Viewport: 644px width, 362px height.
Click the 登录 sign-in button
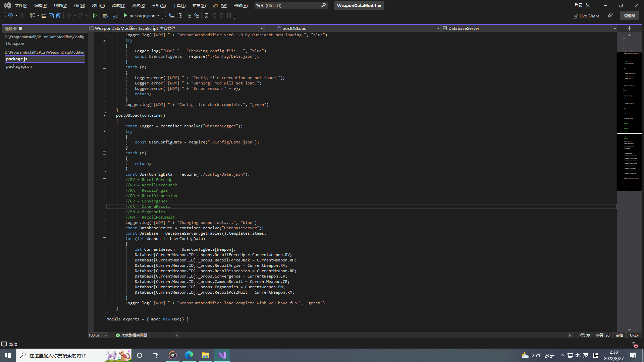click(x=579, y=5)
